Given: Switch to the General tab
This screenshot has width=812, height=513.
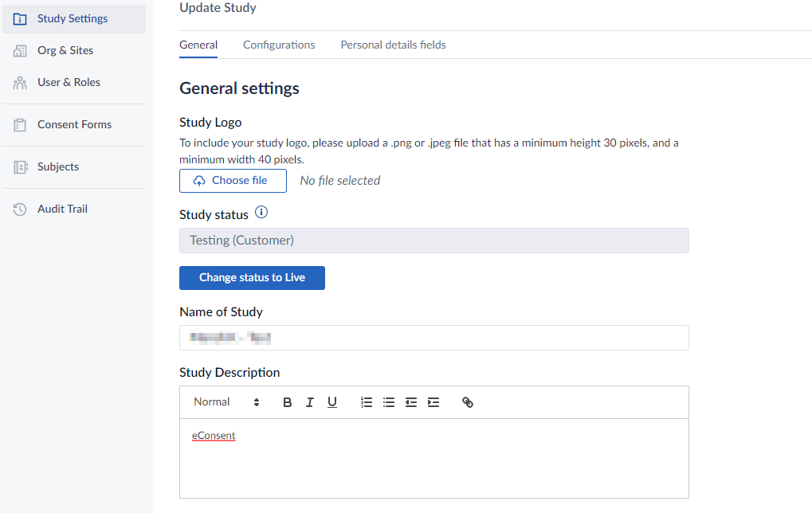Looking at the screenshot, I should pos(198,45).
